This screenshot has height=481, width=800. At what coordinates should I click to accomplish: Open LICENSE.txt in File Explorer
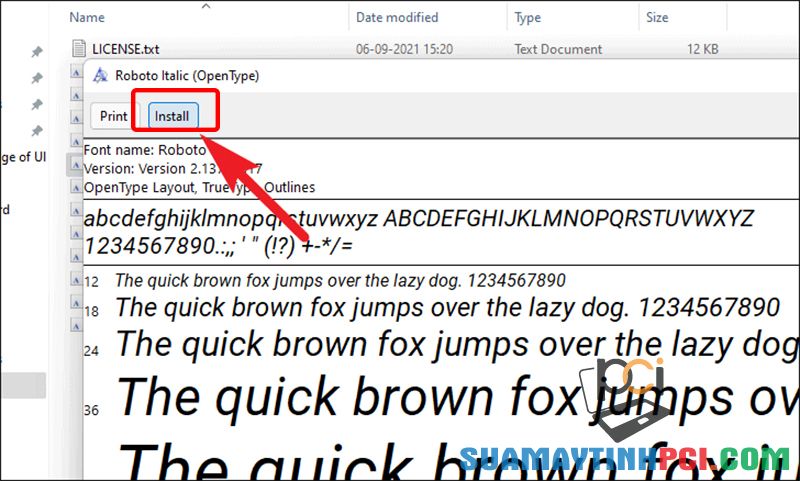point(126,49)
